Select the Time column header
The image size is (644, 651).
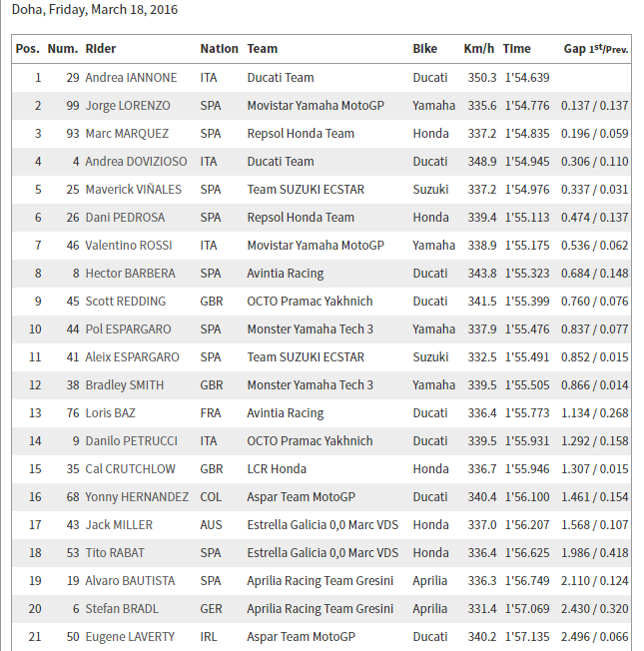tap(517, 49)
